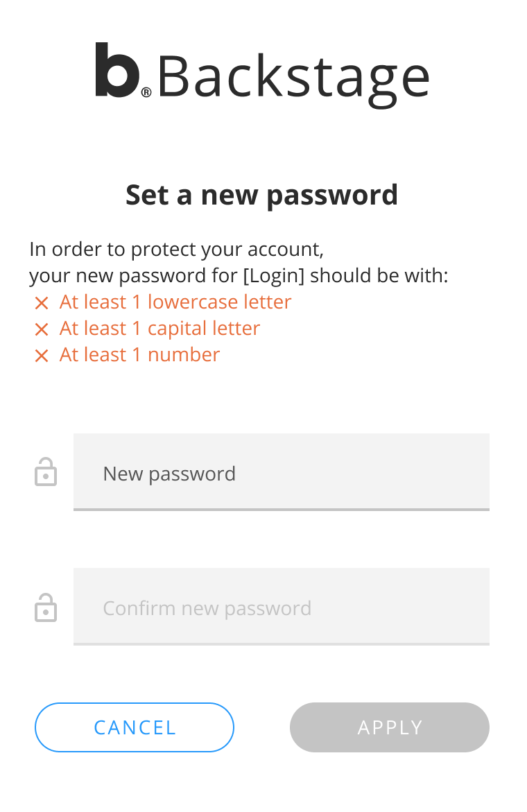Click the [Login] placeholder text
The image size is (527, 812).
pyautogui.click(x=274, y=276)
